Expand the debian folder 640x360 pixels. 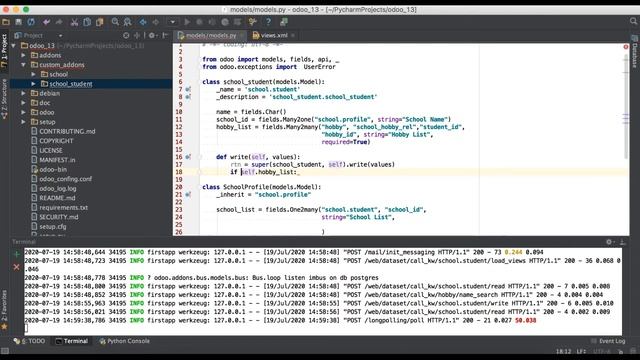point(24,93)
